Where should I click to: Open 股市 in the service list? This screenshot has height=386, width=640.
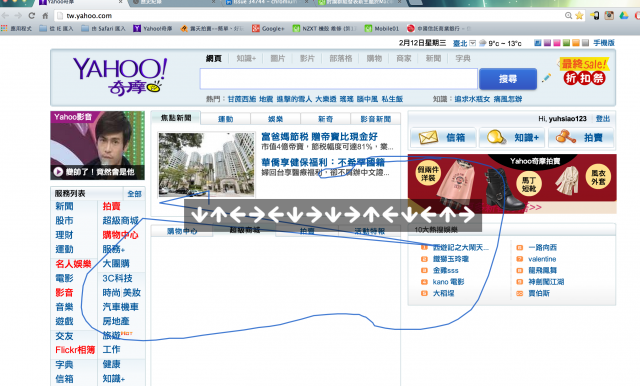click(x=64, y=221)
